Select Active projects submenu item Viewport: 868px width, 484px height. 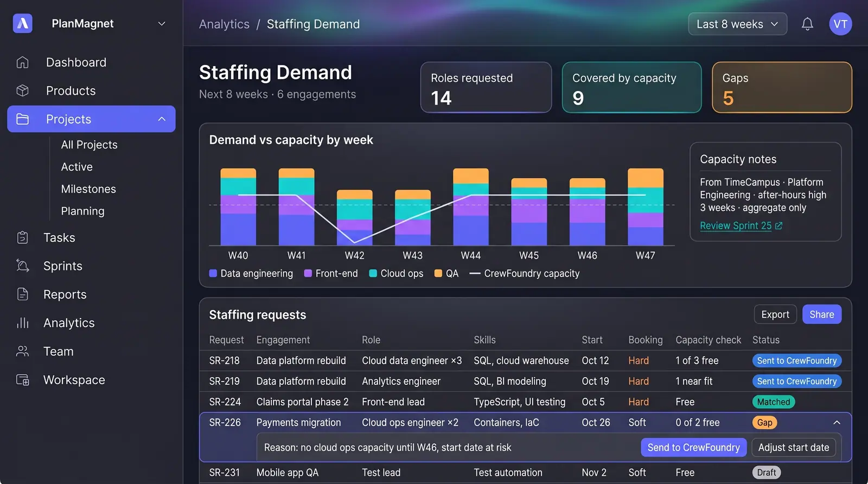point(76,167)
